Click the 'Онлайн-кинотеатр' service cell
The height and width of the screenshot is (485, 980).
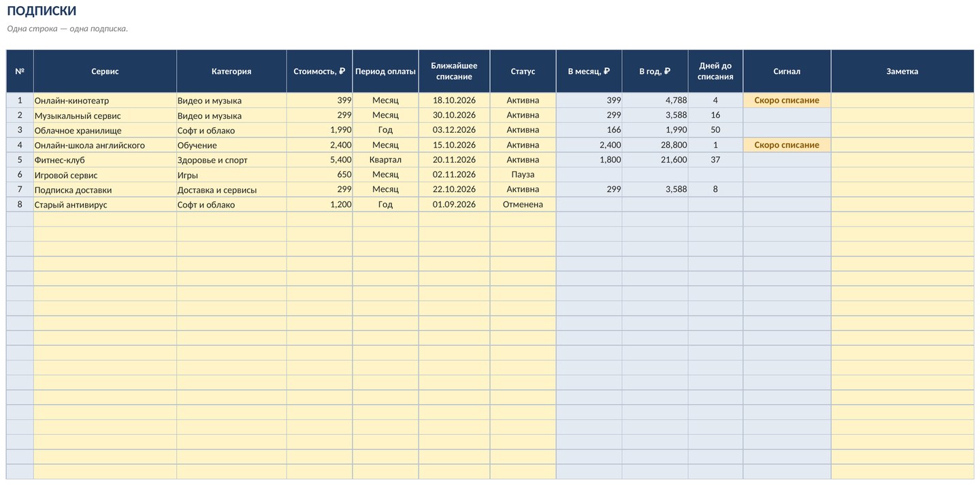pyautogui.click(x=105, y=101)
